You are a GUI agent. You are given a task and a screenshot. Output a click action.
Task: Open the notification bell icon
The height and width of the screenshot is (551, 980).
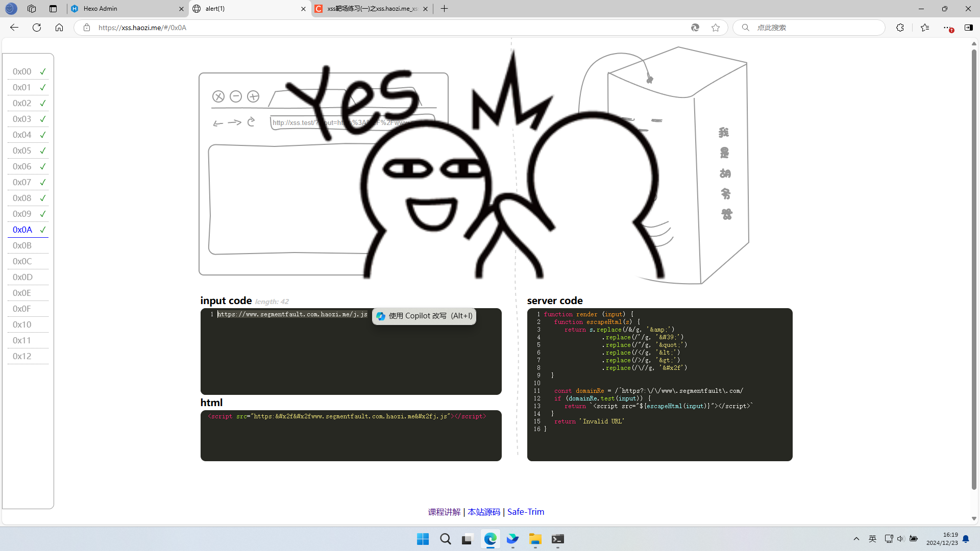click(966, 539)
